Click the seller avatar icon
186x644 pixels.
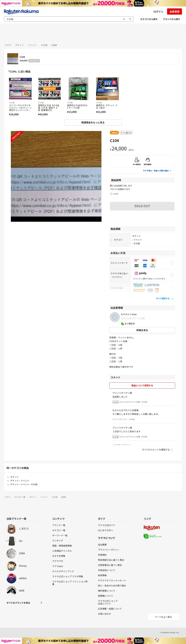click(115, 317)
